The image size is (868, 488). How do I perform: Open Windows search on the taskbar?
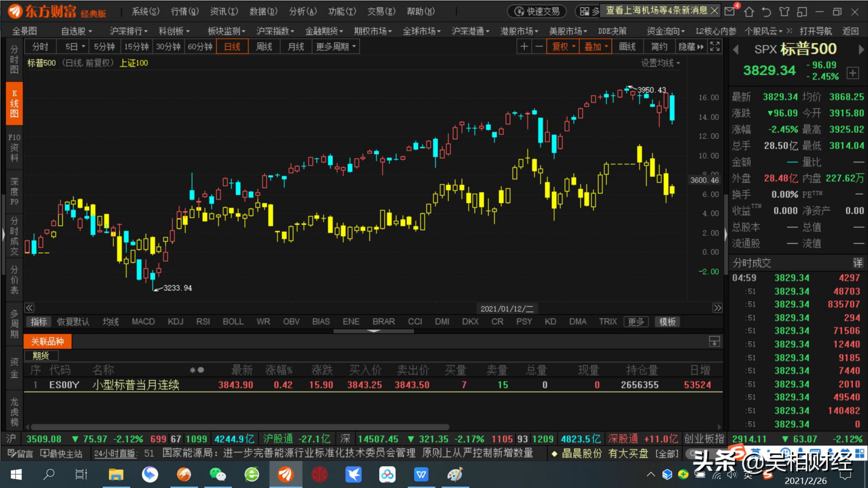coord(49,474)
